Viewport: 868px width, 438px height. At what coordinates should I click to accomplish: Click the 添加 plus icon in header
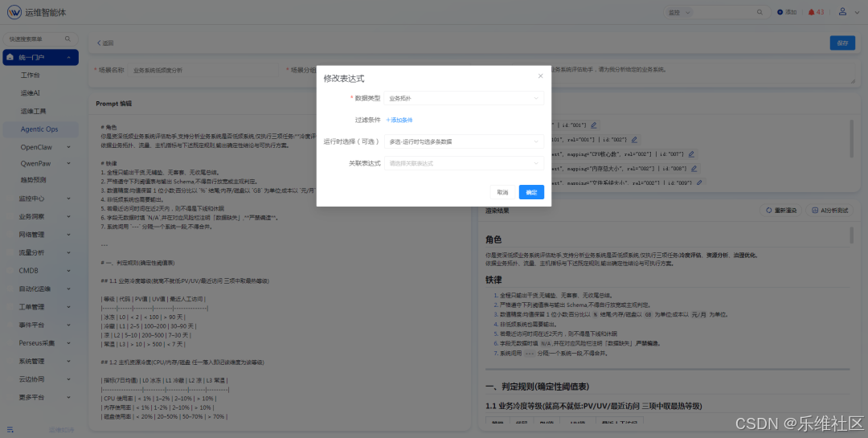tap(780, 12)
